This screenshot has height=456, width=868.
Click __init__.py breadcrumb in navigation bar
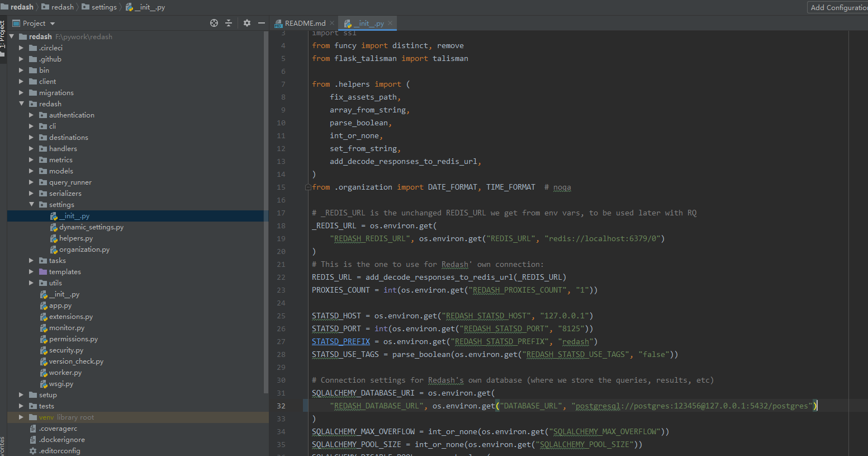point(145,7)
